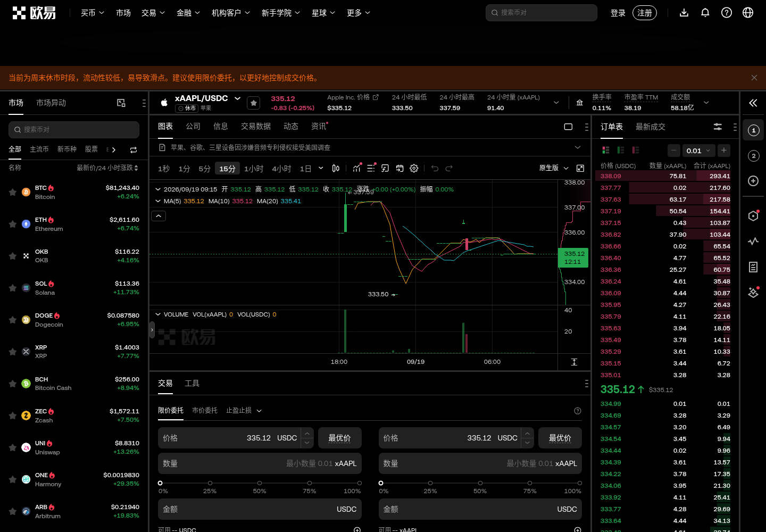Toggle favorite star for DOGE
This screenshot has height=532, width=766.
click(x=13, y=320)
